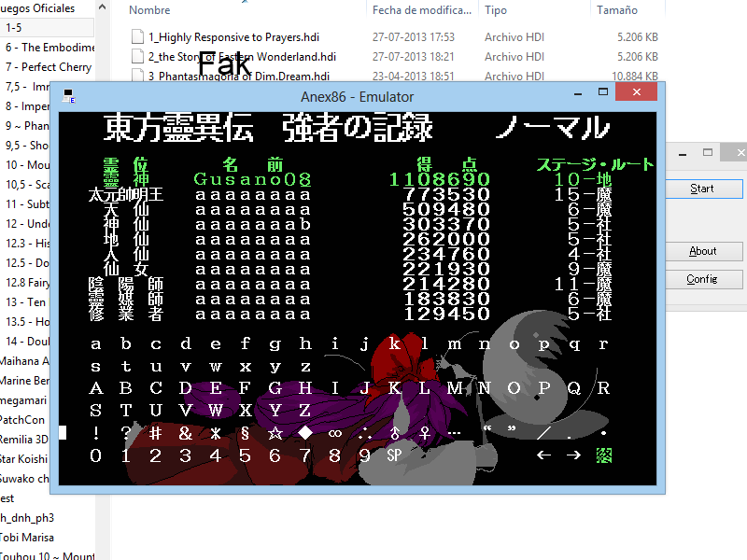
Task: Click the About button in the background window
Action: pos(703,251)
